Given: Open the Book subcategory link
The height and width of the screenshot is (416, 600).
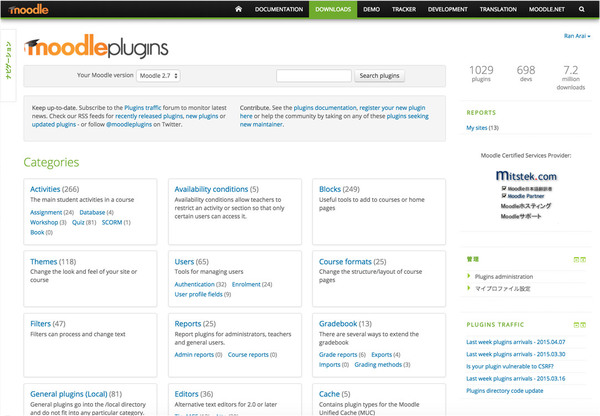Looking at the screenshot, I should point(37,232).
